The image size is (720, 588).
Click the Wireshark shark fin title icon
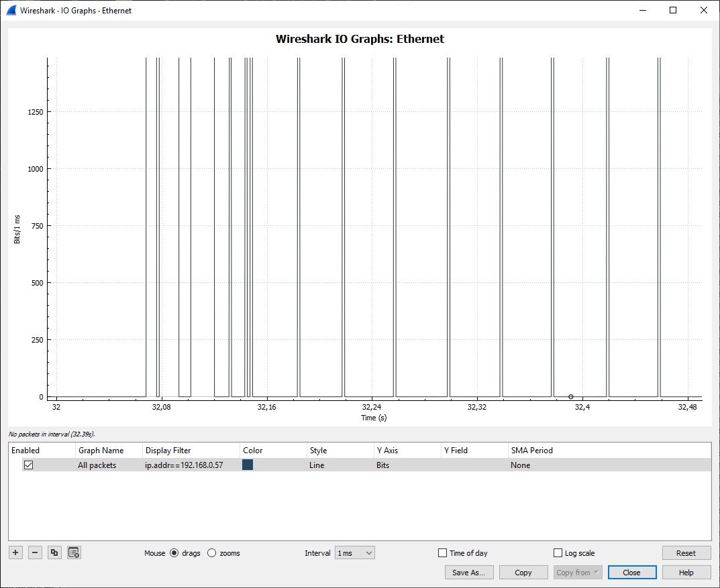[x=11, y=10]
